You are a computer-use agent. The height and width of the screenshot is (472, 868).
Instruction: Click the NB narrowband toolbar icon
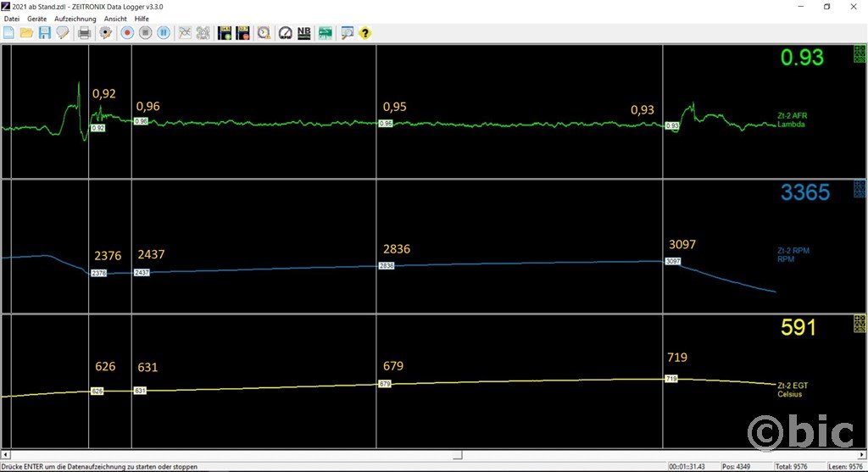point(303,33)
